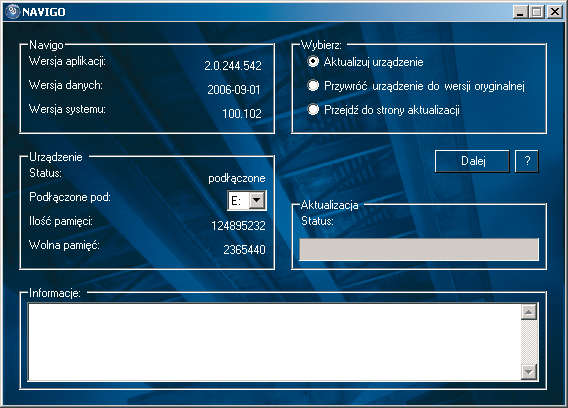Image resolution: width=568 pixels, height=408 pixels.
Task: Open the E: drive dropdown arrow
Action: [257, 200]
